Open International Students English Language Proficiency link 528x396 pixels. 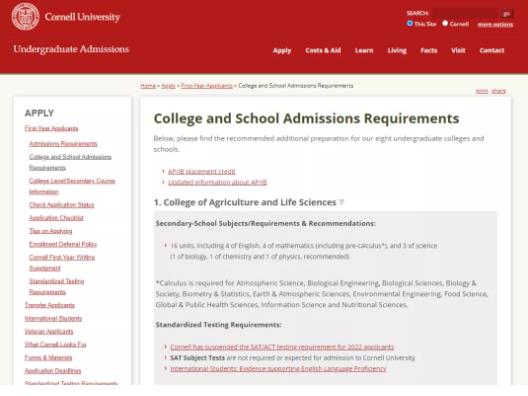click(278, 369)
